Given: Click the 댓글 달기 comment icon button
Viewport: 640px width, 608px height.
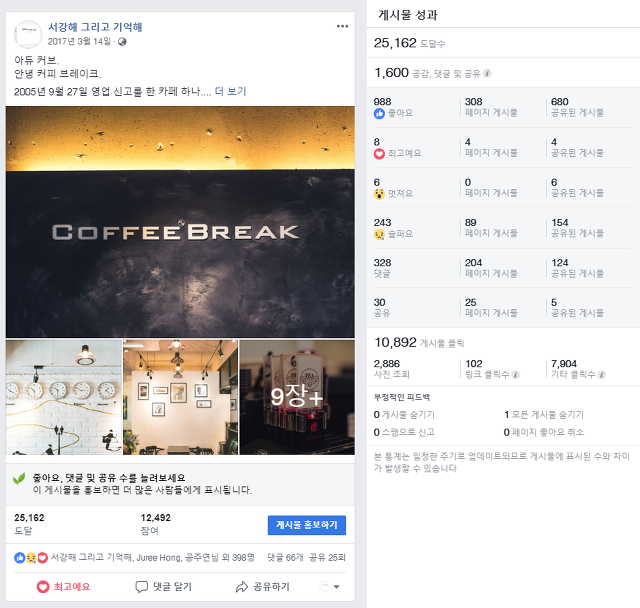Looking at the screenshot, I should [x=163, y=587].
